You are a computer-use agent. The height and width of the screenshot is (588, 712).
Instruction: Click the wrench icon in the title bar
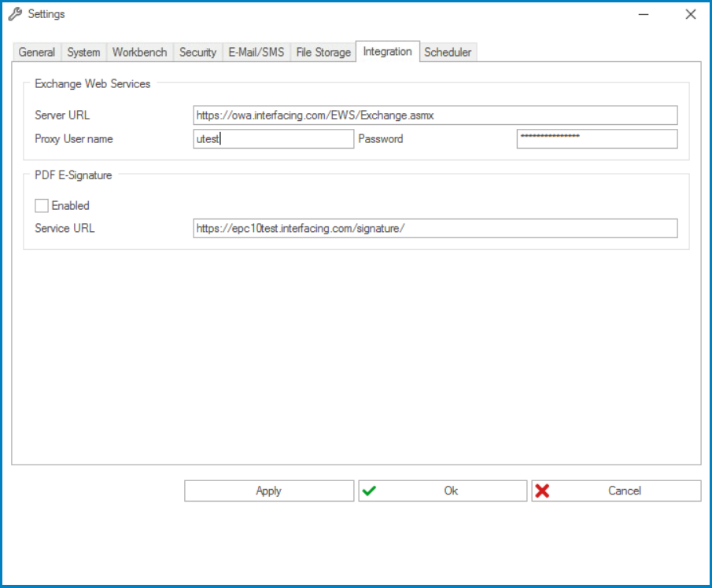(x=15, y=14)
